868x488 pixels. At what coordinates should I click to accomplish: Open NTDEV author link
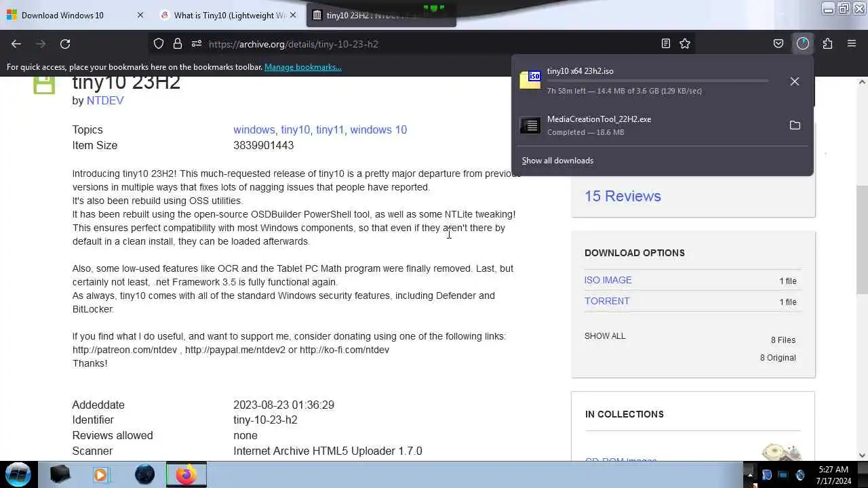(x=105, y=100)
